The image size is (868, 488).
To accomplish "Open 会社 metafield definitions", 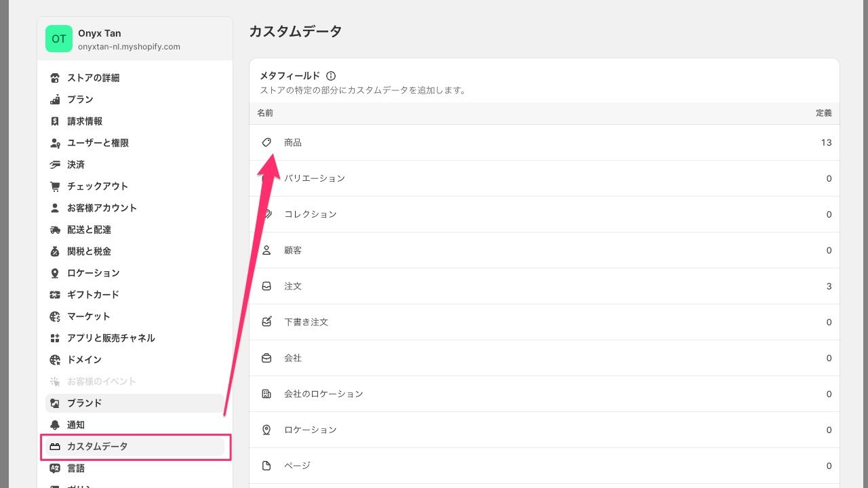I will 545,358.
